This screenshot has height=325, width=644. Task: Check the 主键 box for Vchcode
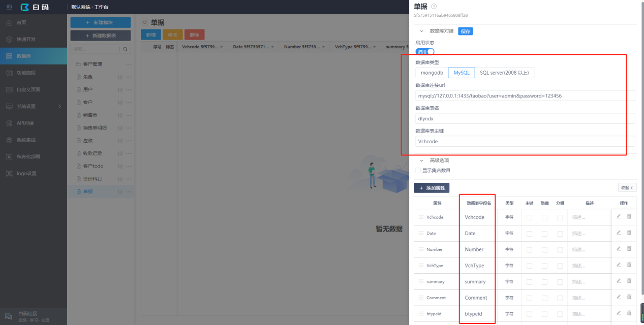529,217
